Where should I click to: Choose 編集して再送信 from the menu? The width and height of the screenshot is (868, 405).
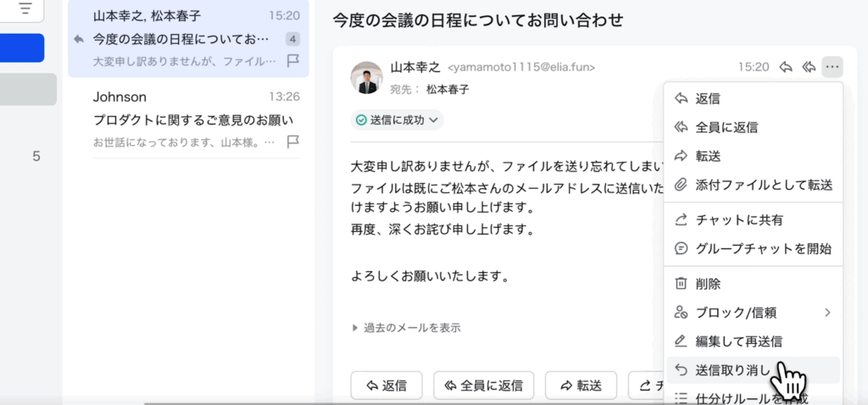tap(737, 341)
